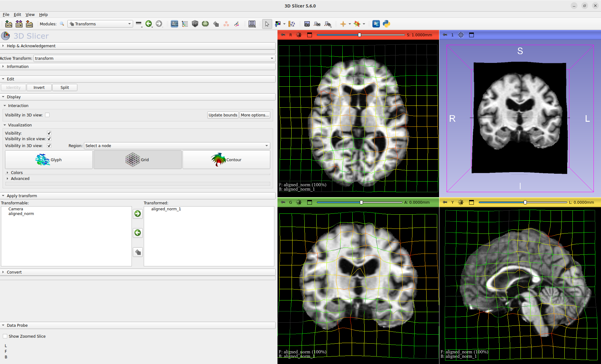Open the Volume Rendering cube icon
The image size is (601, 364).
pyautogui.click(x=195, y=24)
